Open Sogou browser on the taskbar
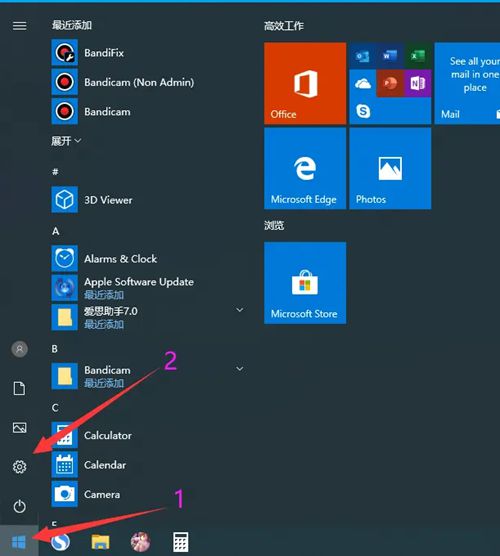 point(60,541)
